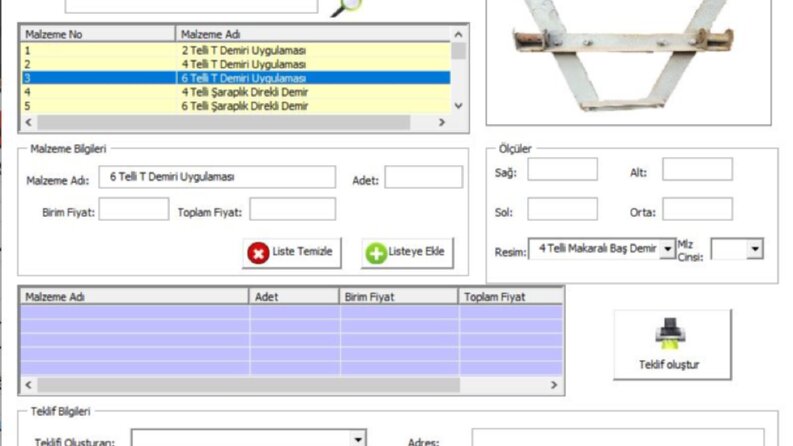Image resolution: width=793 pixels, height=446 pixels.
Task: Click bottom table scroll right arrow
Action: [x=554, y=385]
